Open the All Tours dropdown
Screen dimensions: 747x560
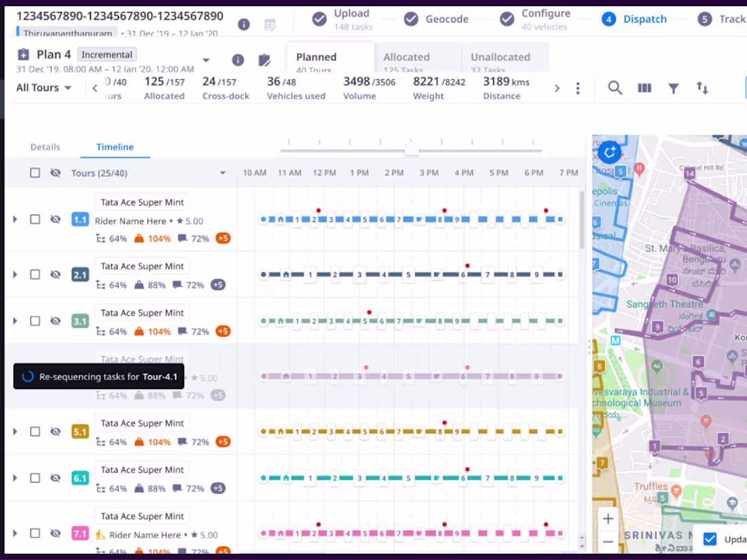(44, 88)
